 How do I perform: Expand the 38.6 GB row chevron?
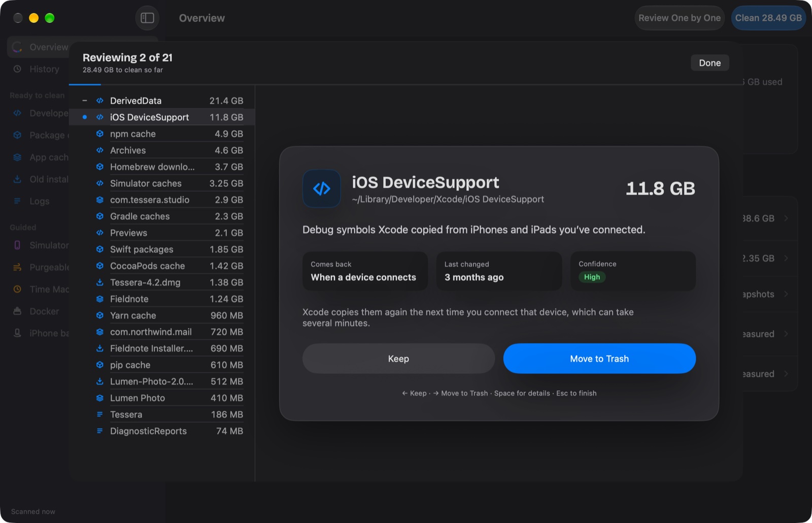point(786,218)
